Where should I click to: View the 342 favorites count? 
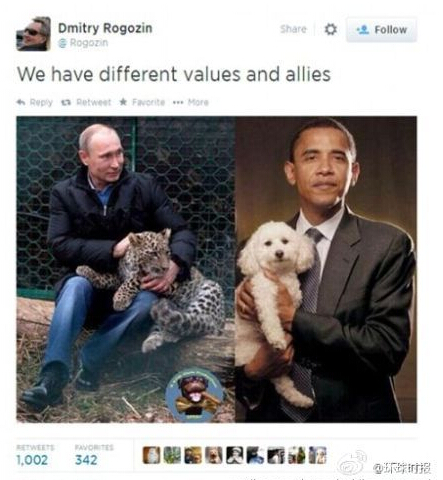point(86,460)
